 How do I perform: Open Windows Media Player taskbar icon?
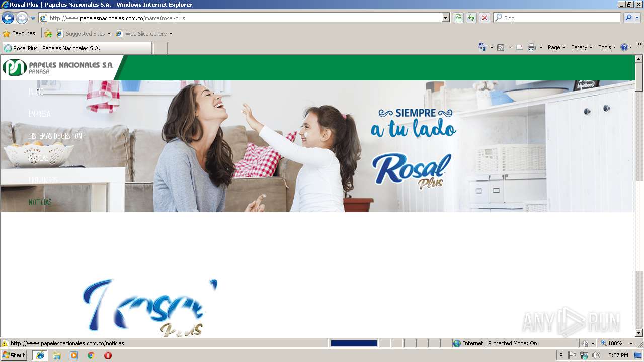(x=74, y=355)
